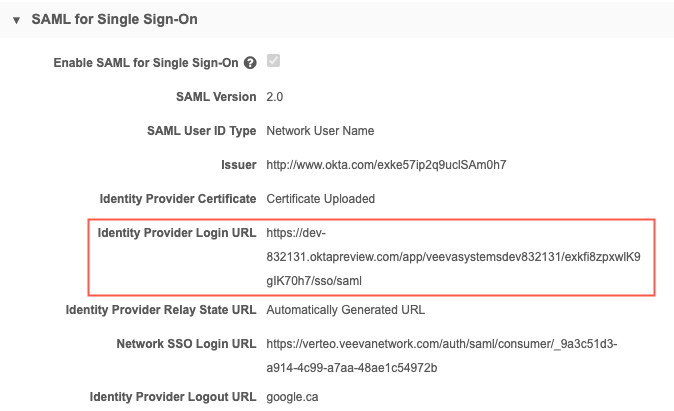Toggle the Enable SAML for Single Sign-On checkbox
Image resolution: width=674 pixels, height=411 pixels.
(273, 62)
